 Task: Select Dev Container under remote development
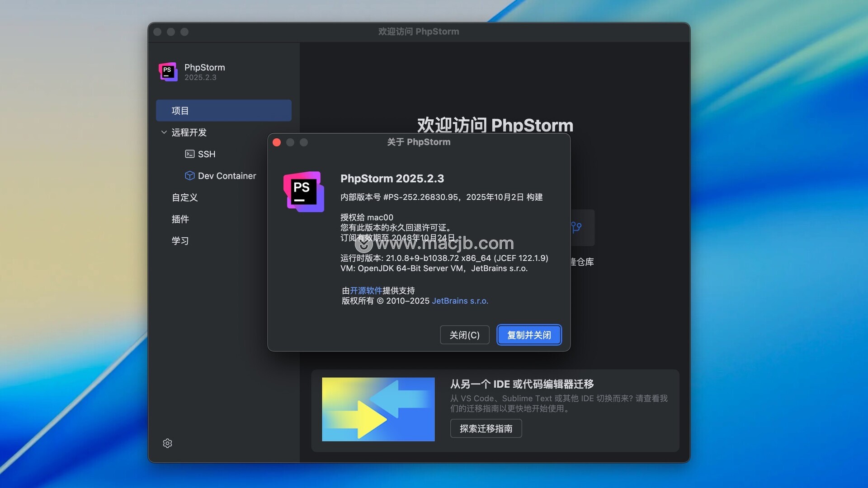point(227,176)
